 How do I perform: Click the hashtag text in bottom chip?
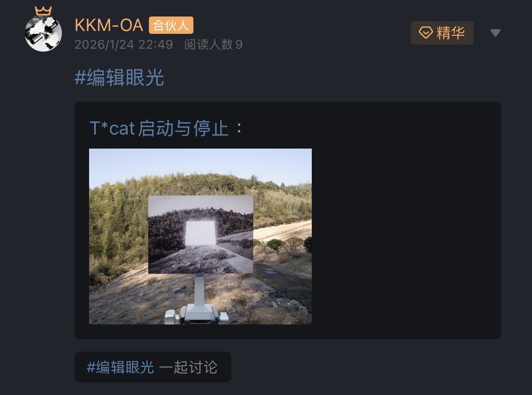click(x=120, y=367)
